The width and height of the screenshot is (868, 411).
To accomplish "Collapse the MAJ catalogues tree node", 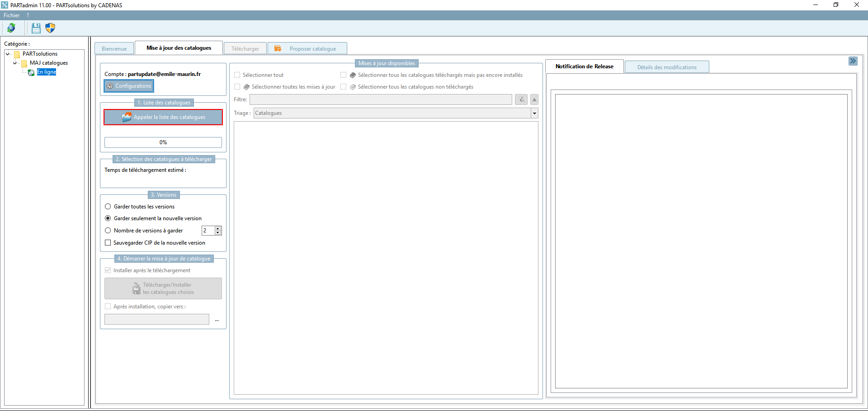I will click(x=15, y=63).
